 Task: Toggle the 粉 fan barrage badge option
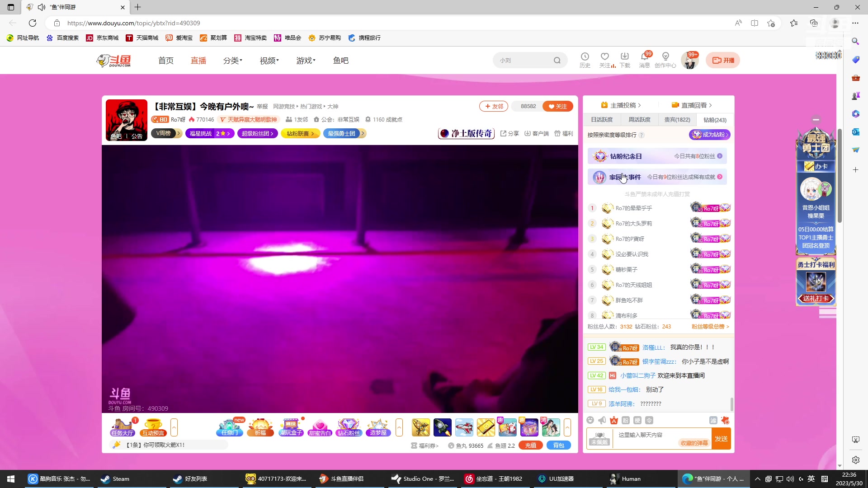click(x=624, y=420)
